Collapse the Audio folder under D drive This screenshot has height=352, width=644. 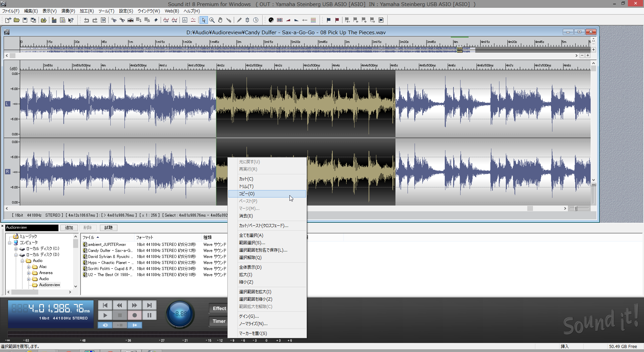coord(22,261)
